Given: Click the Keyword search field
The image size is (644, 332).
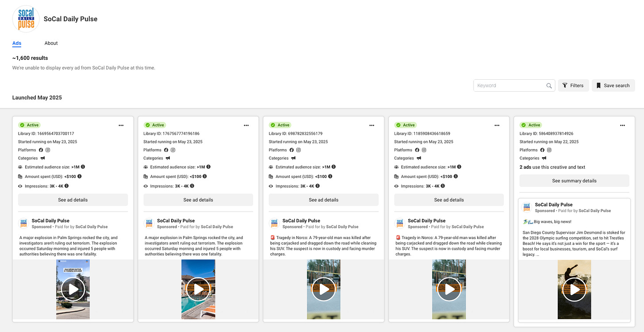Looking at the screenshot, I should [514, 85].
